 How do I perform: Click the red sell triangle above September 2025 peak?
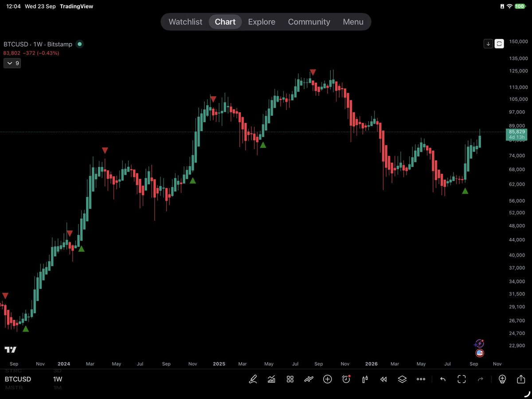313,72
